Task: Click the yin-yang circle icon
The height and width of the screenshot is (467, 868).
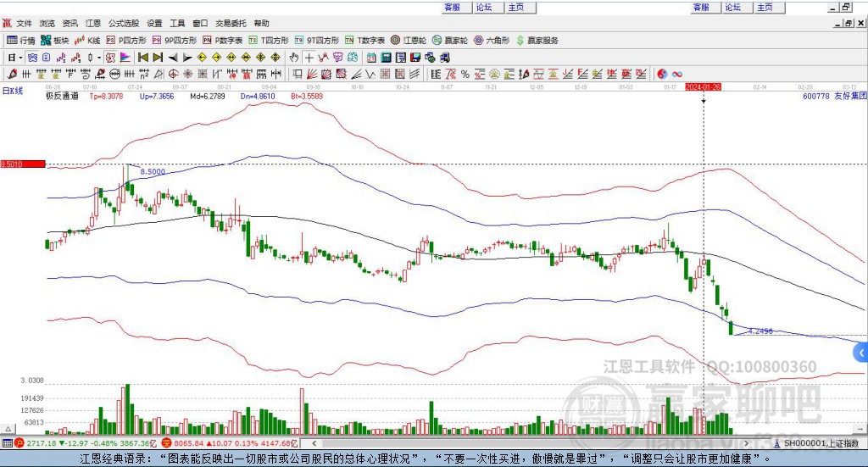Action: coord(662,74)
